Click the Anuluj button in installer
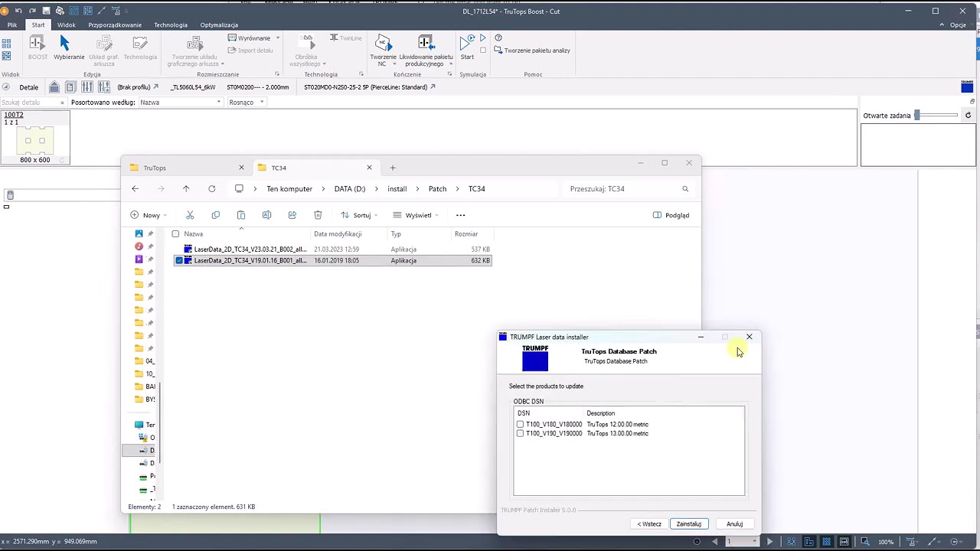 point(734,524)
